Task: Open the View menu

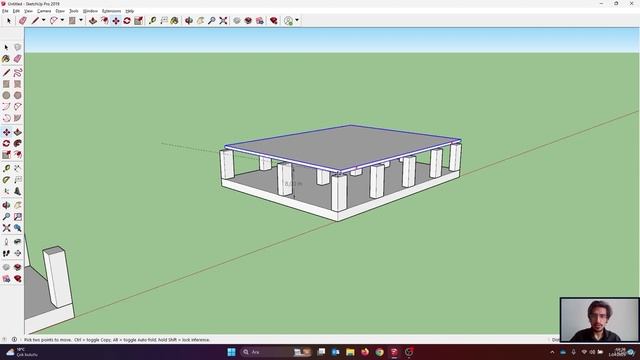Action: 28,11
